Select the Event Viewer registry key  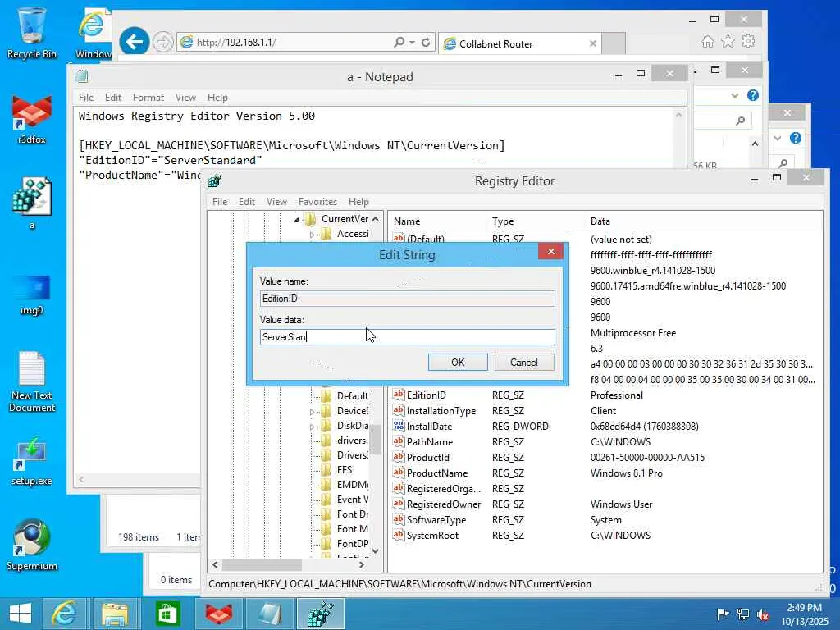coord(353,500)
